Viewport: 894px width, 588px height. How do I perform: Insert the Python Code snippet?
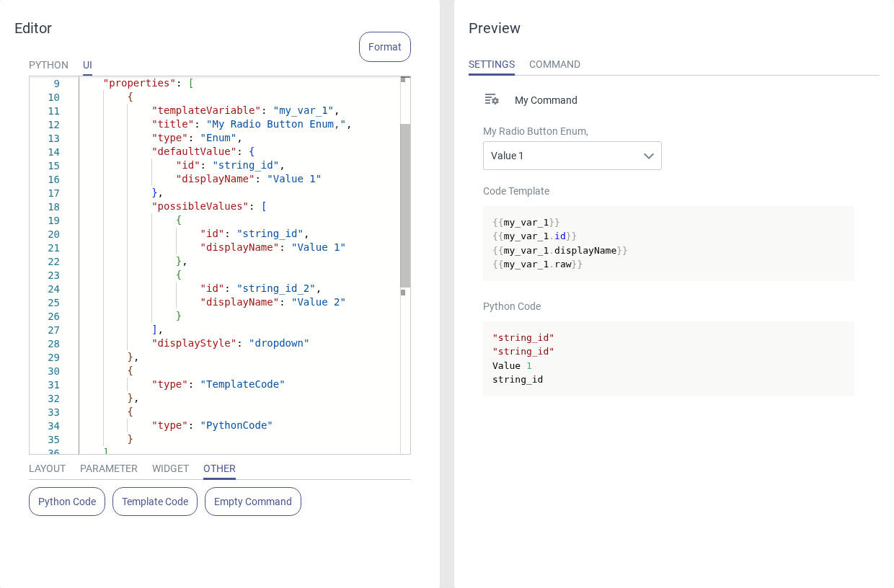coord(67,502)
